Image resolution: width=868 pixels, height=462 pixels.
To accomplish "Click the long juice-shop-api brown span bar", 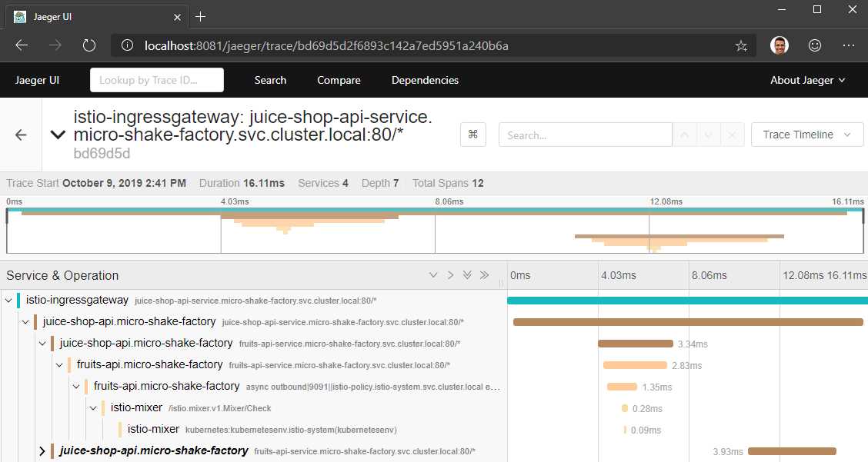I will click(x=688, y=322).
